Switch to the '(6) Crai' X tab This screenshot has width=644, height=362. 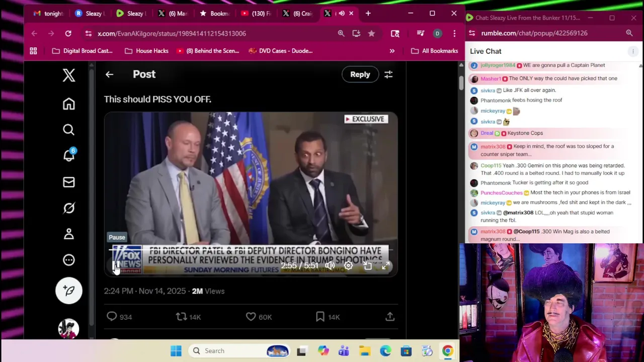297,14
